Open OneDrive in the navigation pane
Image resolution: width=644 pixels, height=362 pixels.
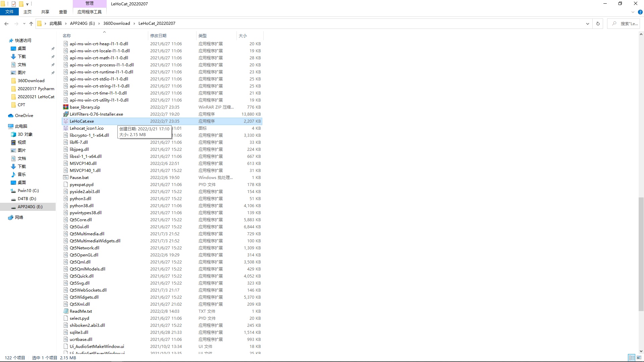(24, 116)
